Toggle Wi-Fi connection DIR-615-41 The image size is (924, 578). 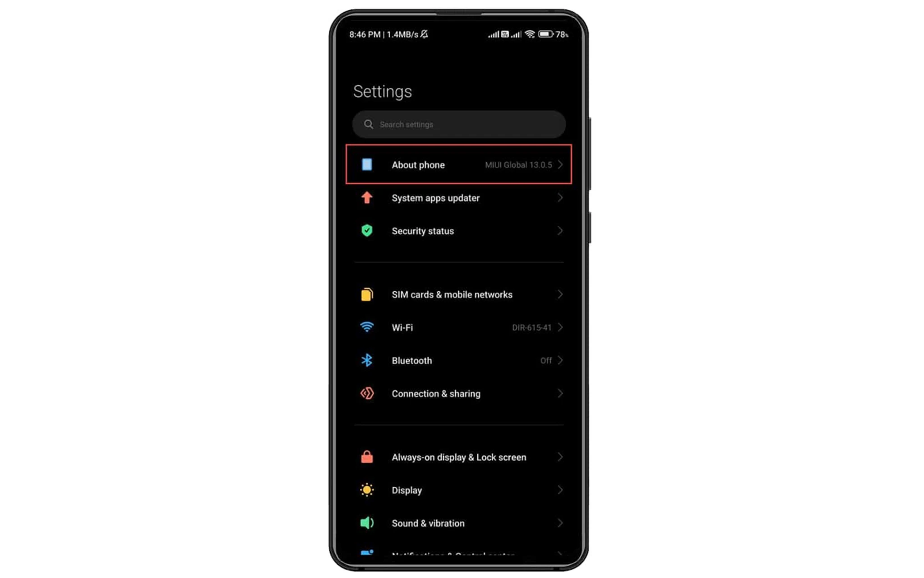461,328
